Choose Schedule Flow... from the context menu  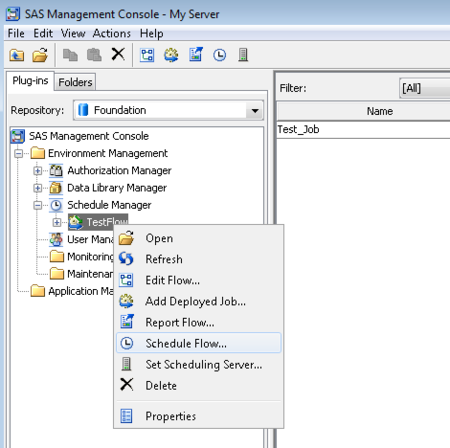tap(198, 343)
